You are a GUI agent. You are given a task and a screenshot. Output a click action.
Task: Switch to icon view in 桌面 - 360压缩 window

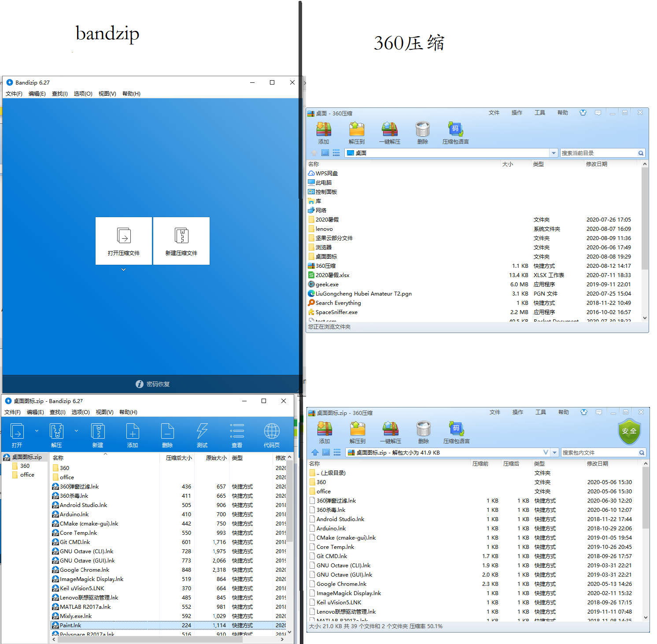click(x=325, y=153)
